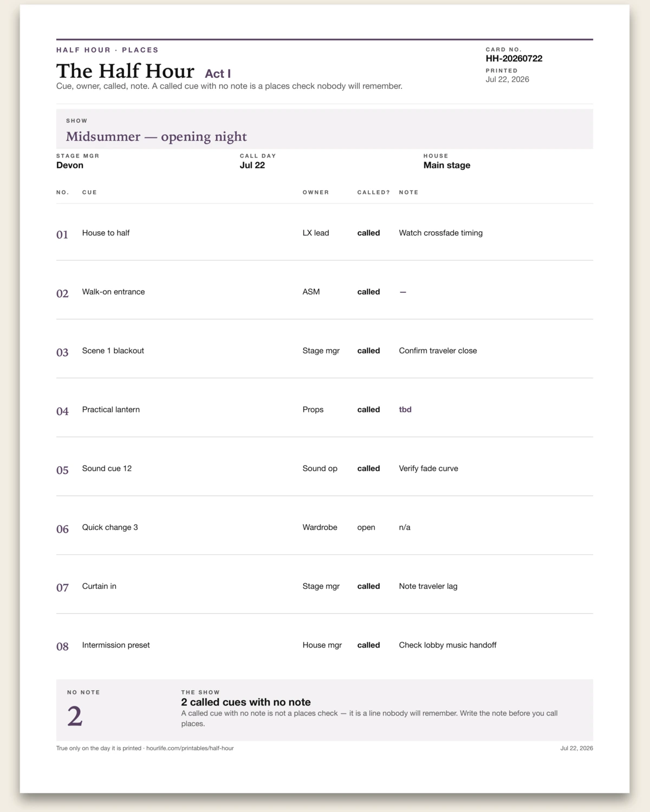Click the tbd note for Practical lantern

coord(405,409)
